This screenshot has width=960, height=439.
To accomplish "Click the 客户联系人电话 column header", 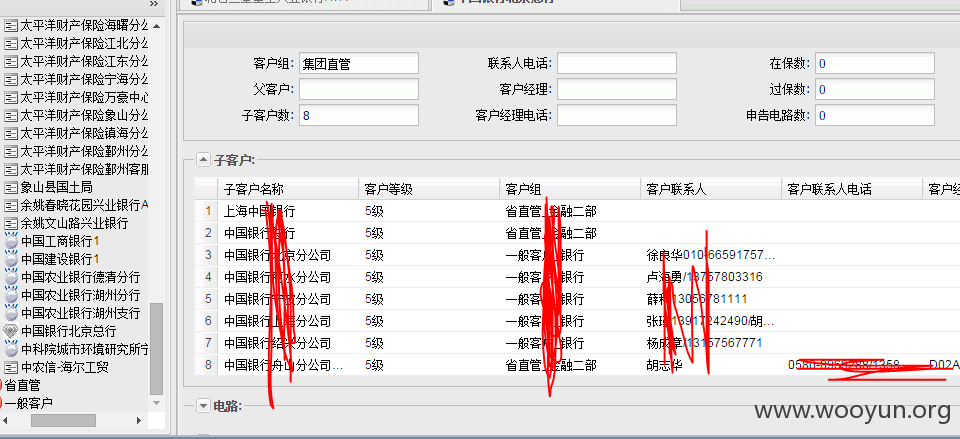I will point(852,189).
